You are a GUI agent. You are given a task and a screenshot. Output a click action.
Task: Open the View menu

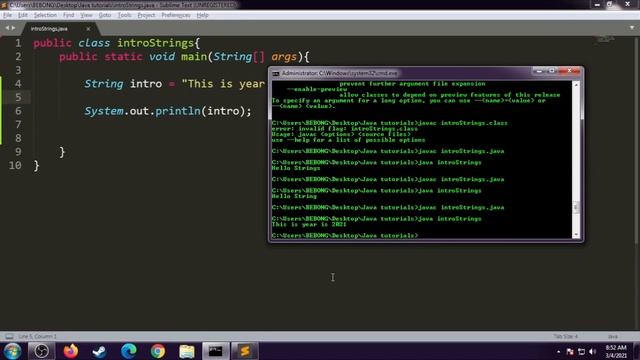[86, 15]
